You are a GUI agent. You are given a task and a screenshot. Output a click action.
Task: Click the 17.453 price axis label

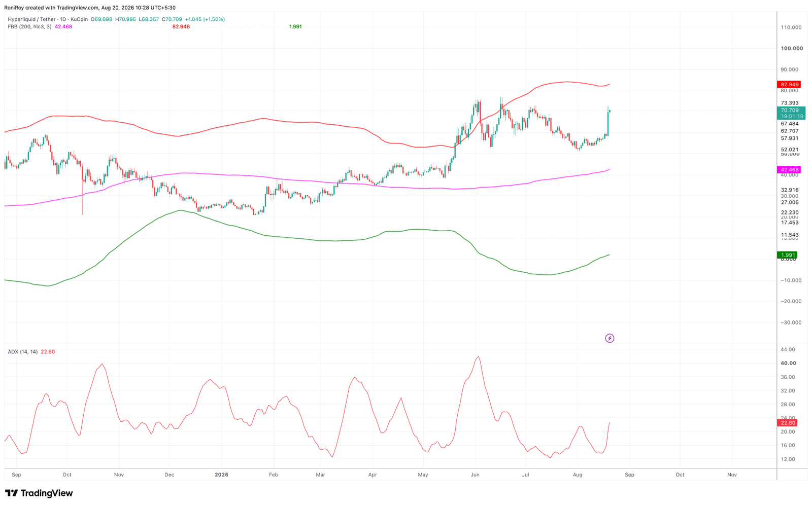coord(790,223)
